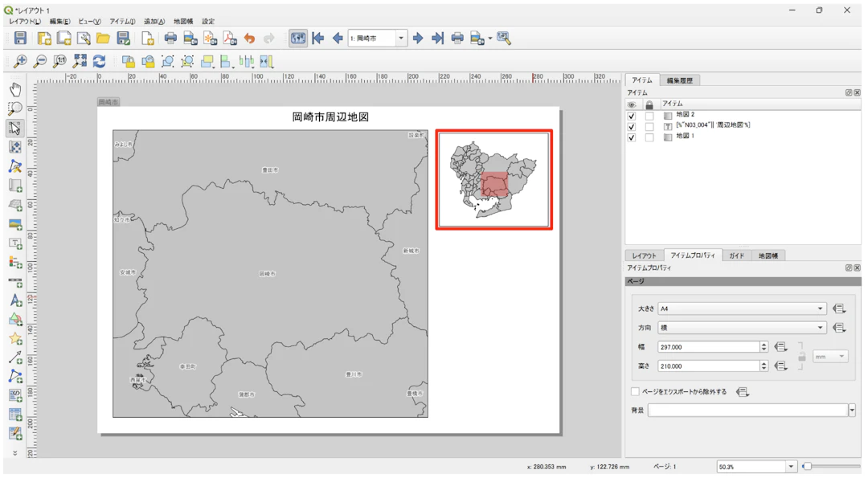This screenshot has height=478, width=868.
Task: Enable ページをエクスポートから除外する checkbox
Action: coord(635,392)
